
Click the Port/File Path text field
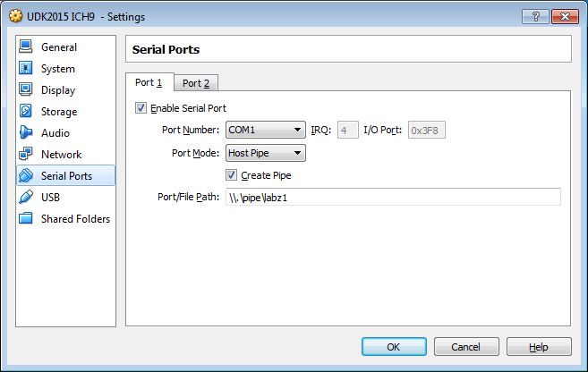coord(393,197)
